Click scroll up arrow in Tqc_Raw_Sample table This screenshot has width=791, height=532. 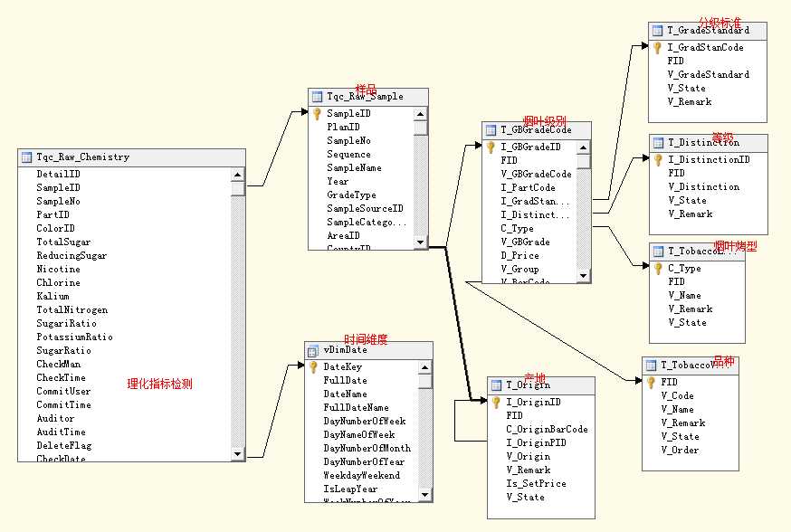420,115
